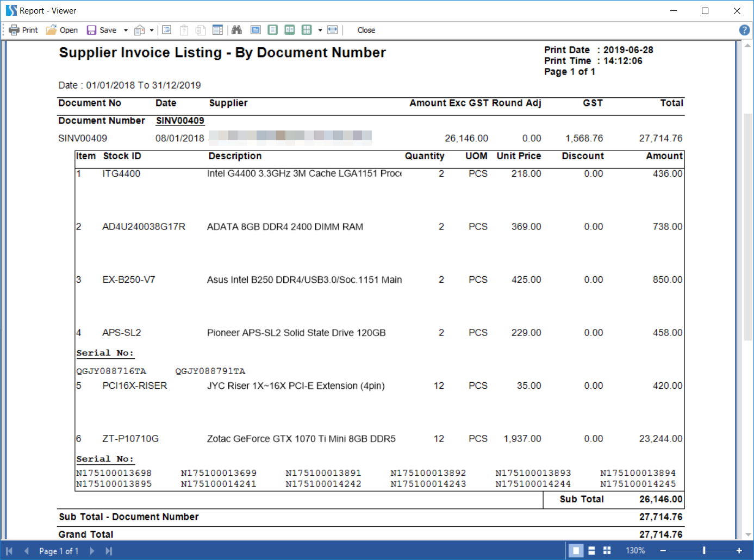This screenshot has width=754, height=560.
Task: Click the vertical scrollbar thumb
Action: 748,227
